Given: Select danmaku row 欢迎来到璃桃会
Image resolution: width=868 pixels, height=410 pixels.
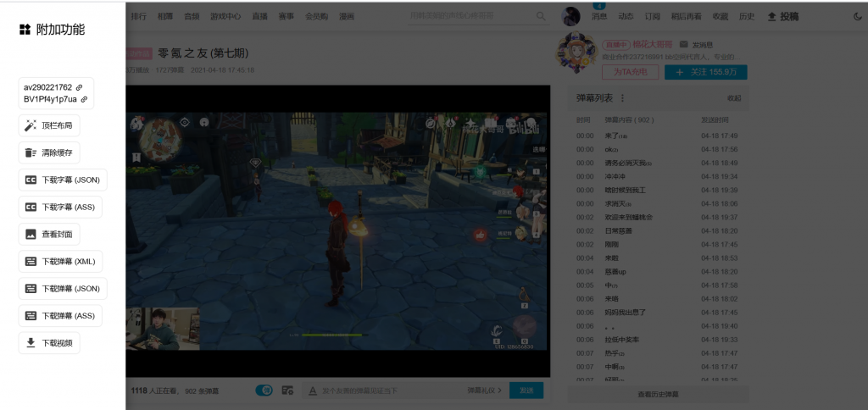Looking at the screenshot, I should click(658, 217).
